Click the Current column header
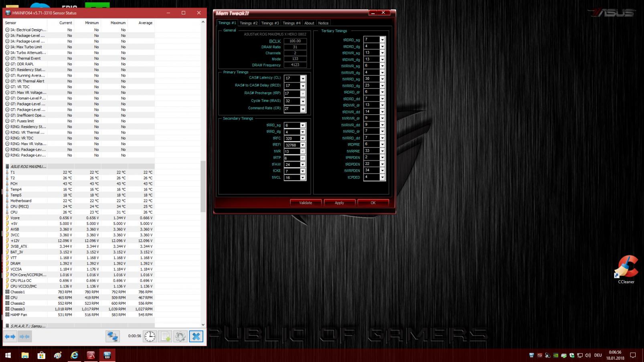 tap(66, 23)
